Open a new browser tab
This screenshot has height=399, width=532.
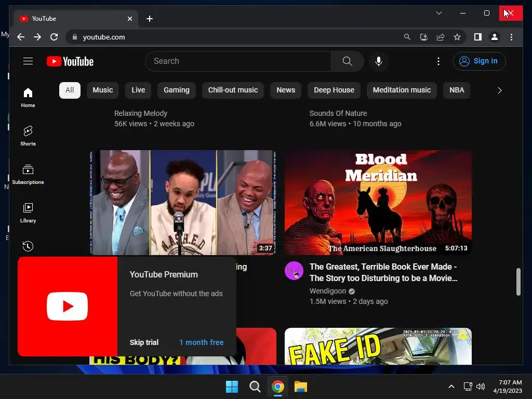coord(149,19)
